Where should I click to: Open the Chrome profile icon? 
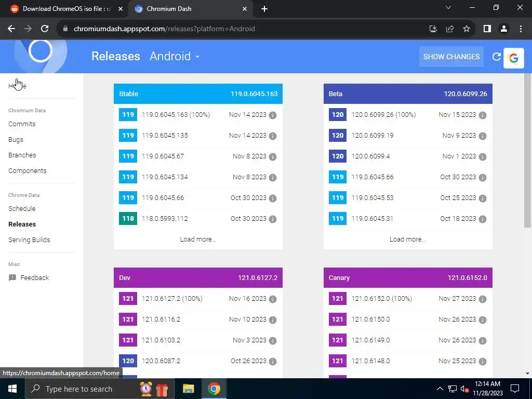[504, 29]
